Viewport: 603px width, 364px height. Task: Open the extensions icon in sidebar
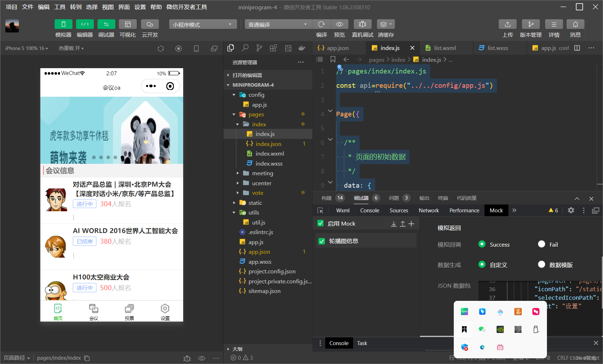coord(273,48)
